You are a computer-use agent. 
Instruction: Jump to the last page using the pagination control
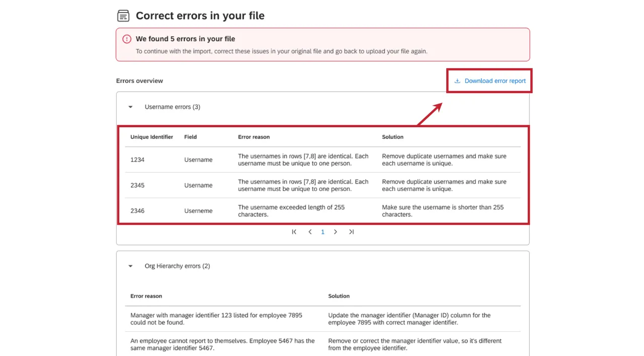pos(351,232)
